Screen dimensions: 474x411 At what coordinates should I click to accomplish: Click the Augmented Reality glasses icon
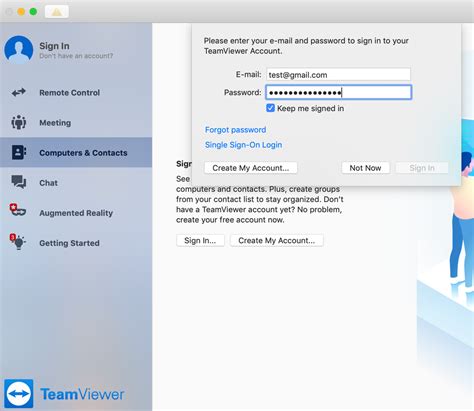click(18, 210)
